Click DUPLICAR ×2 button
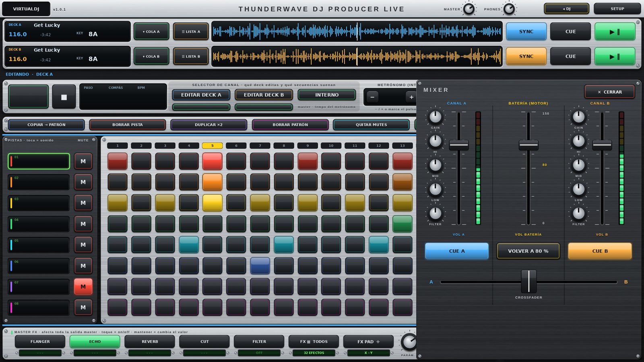This screenshot has height=362, width=644. pos(208,125)
